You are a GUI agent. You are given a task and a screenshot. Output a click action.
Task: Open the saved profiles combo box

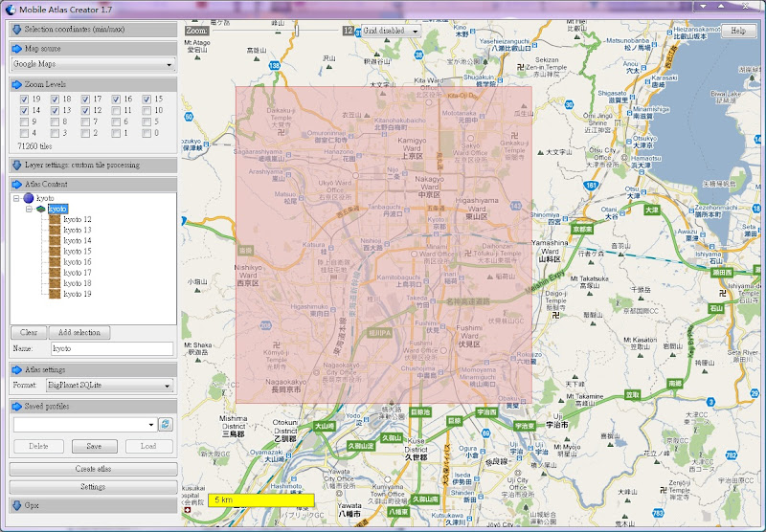pos(85,425)
